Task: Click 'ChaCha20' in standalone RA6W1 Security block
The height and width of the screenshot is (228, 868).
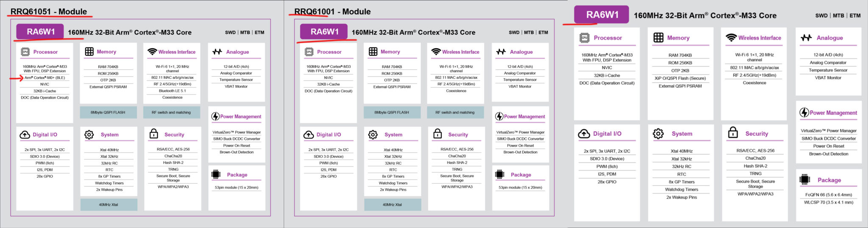Action: click(x=755, y=158)
